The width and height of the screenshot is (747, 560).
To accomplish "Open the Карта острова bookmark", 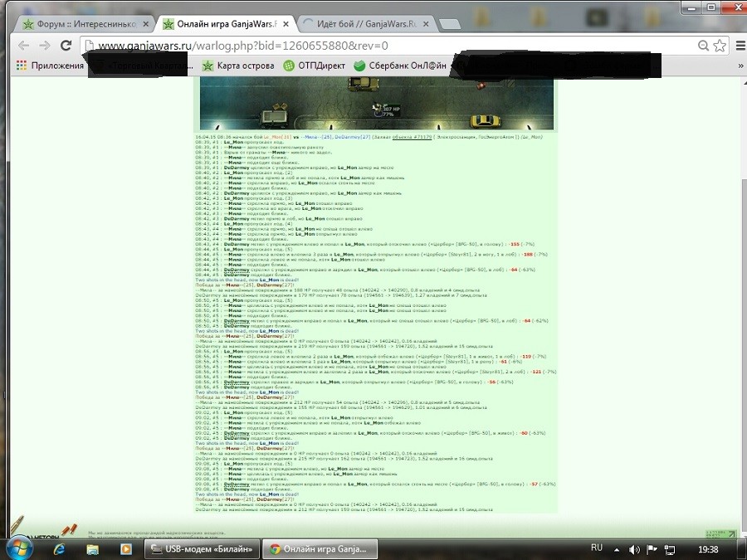I will (x=238, y=66).
